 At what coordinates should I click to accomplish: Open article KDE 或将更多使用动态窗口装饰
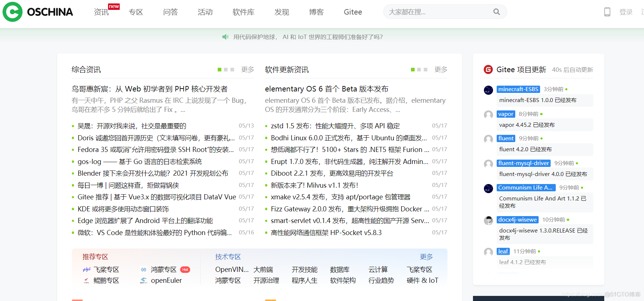pos(123,209)
